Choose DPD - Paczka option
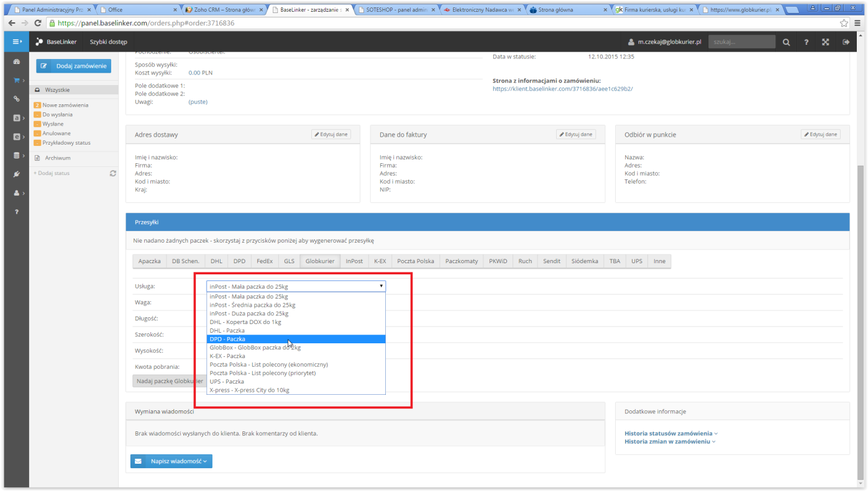The width and height of the screenshot is (868, 491). tap(296, 339)
